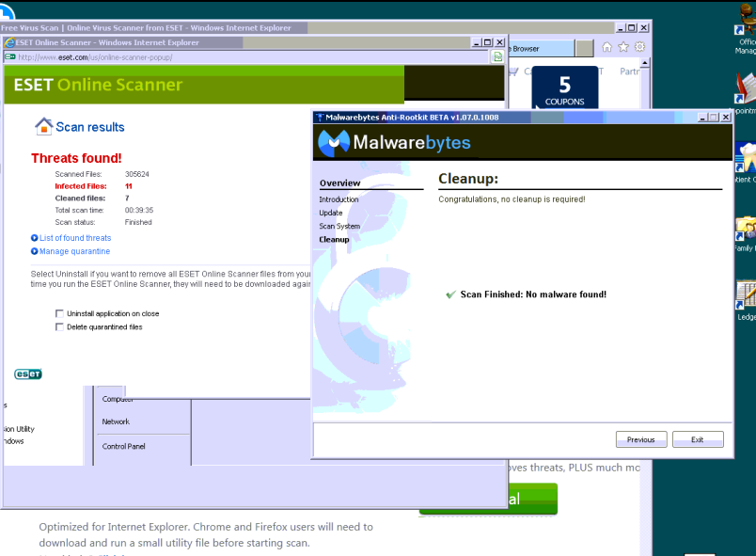This screenshot has width=756, height=556.
Task: Open the Manage quarantine link
Action: 74,251
